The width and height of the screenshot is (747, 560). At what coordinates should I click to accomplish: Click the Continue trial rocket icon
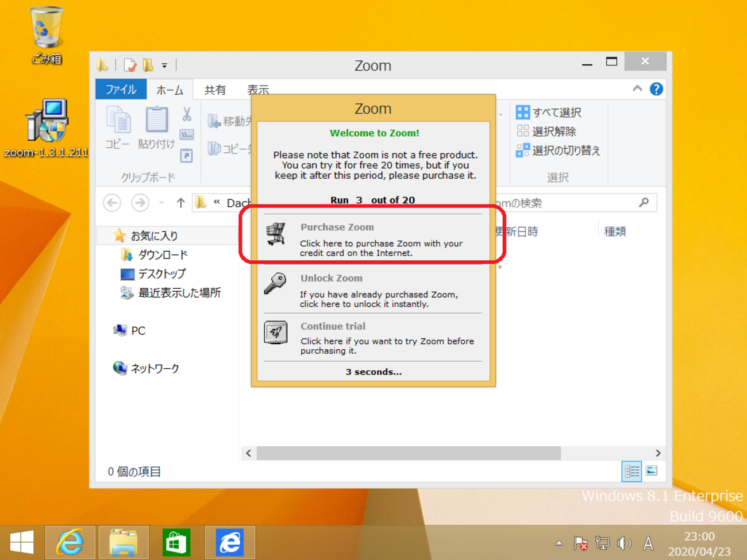tap(276, 333)
